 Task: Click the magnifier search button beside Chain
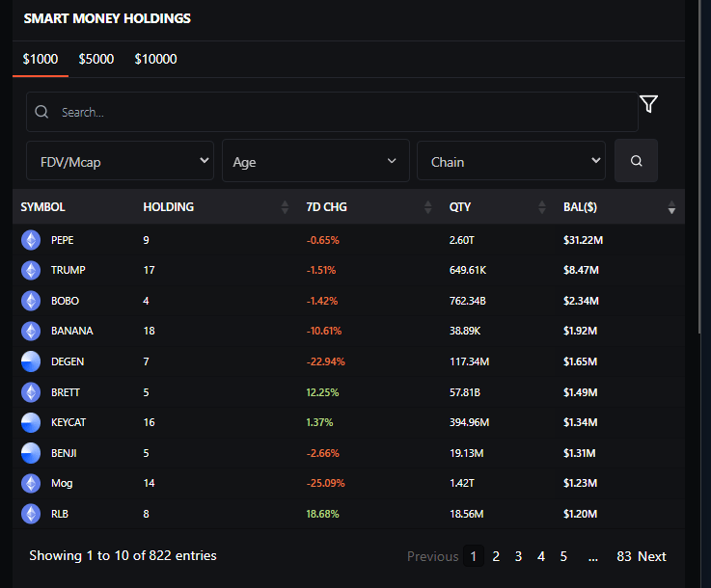636,161
